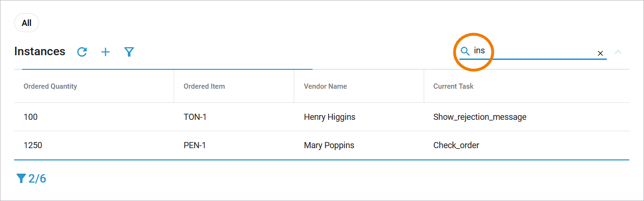Viewport: 644px width, 201px height.
Task: Open the row with quantity 100
Action: pos(31,117)
